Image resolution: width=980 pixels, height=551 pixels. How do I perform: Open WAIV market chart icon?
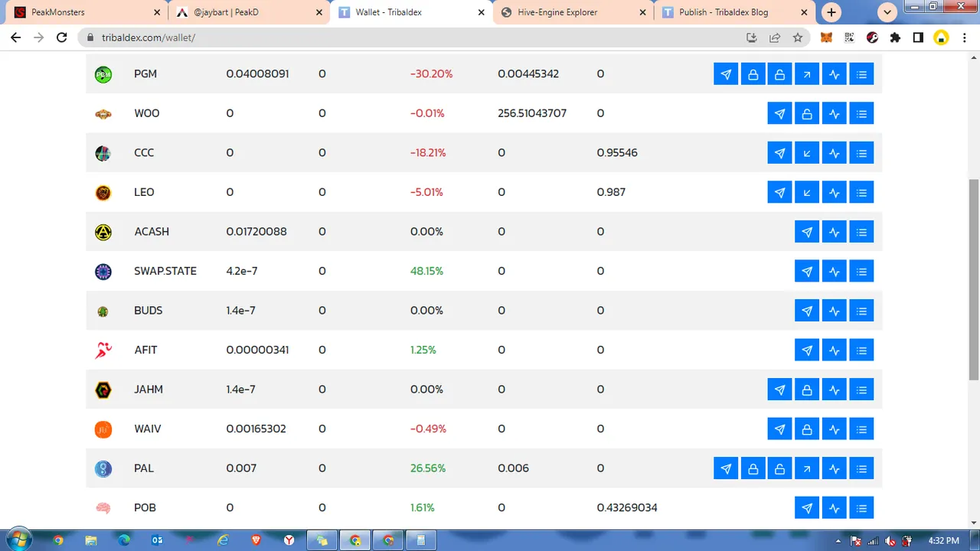835,429
